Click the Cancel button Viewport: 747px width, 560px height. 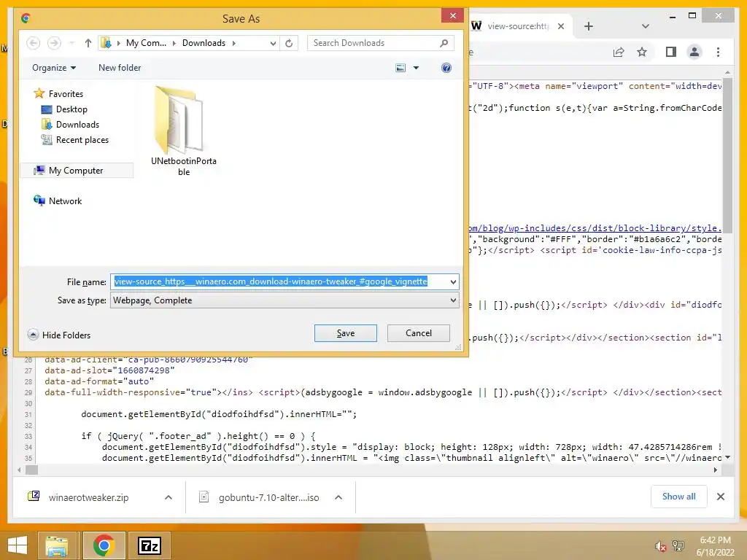click(418, 333)
